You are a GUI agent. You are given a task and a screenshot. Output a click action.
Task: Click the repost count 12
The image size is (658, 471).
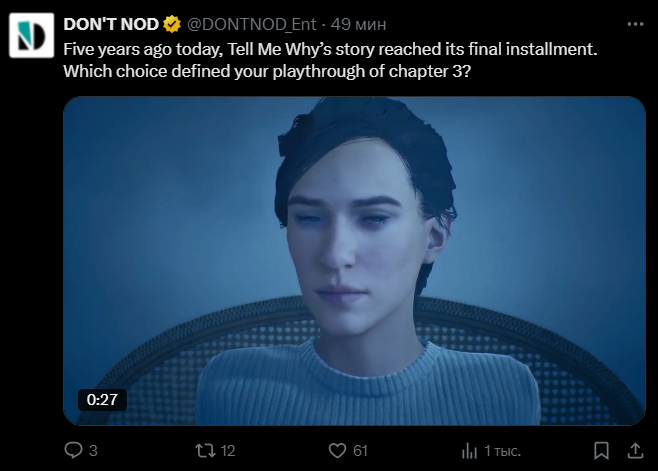(x=227, y=451)
